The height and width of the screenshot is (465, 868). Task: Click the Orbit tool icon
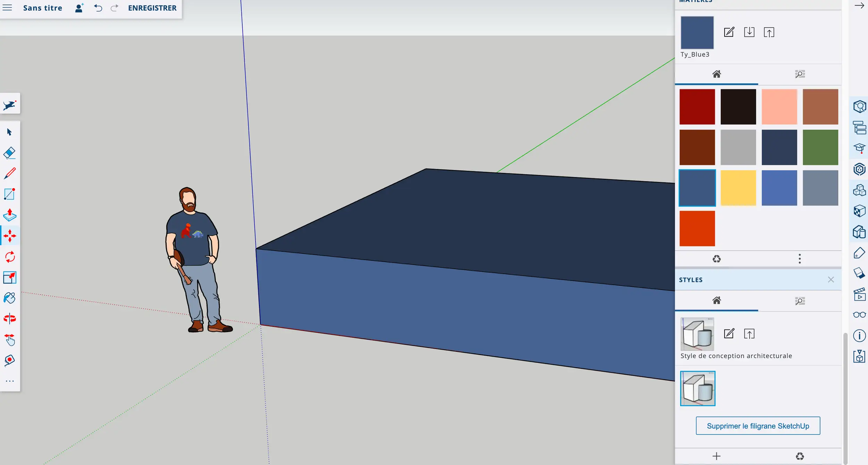10,318
